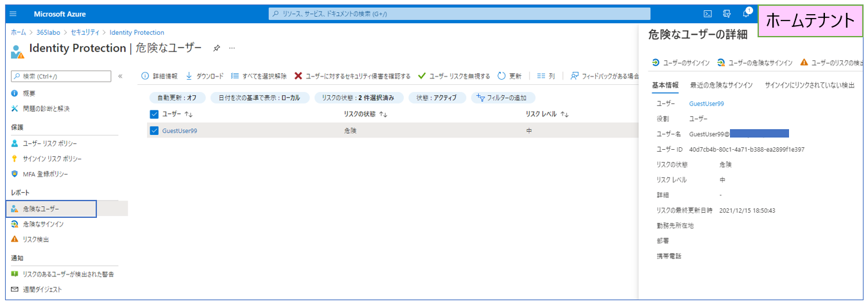
Task: Open GuestUser99 link in details pane
Action: 706,103
